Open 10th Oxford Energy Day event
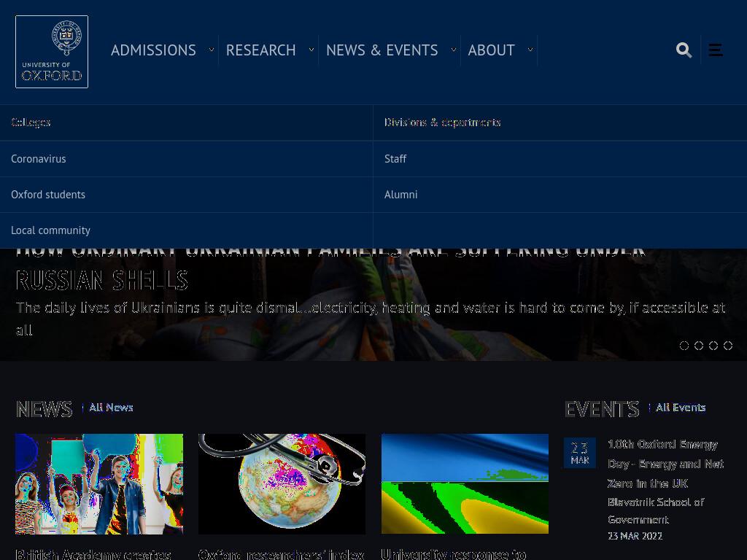The height and width of the screenshot is (560, 747). pyautogui.click(x=666, y=464)
